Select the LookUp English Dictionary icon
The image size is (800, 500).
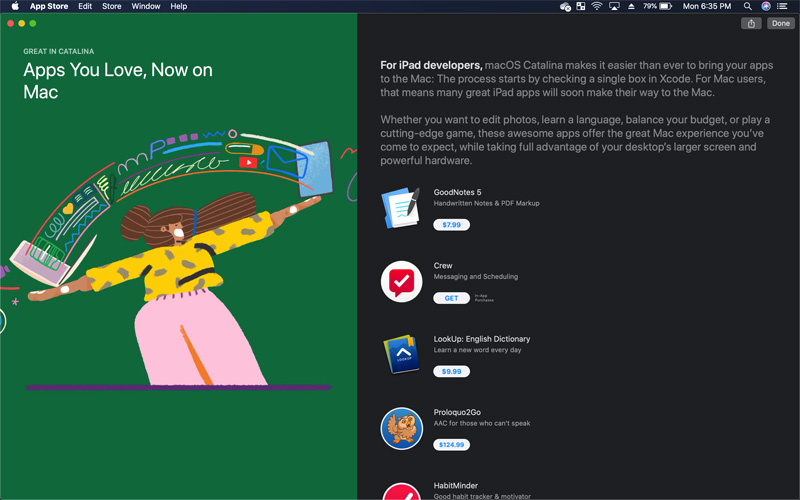click(401, 354)
